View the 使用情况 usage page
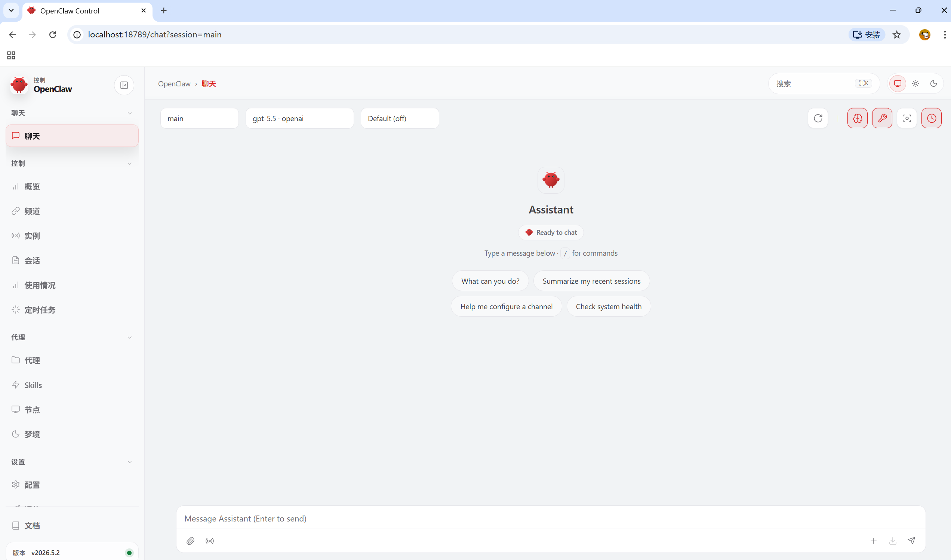Image resolution: width=951 pixels, height=560 pixels. [x=72, y=285]
